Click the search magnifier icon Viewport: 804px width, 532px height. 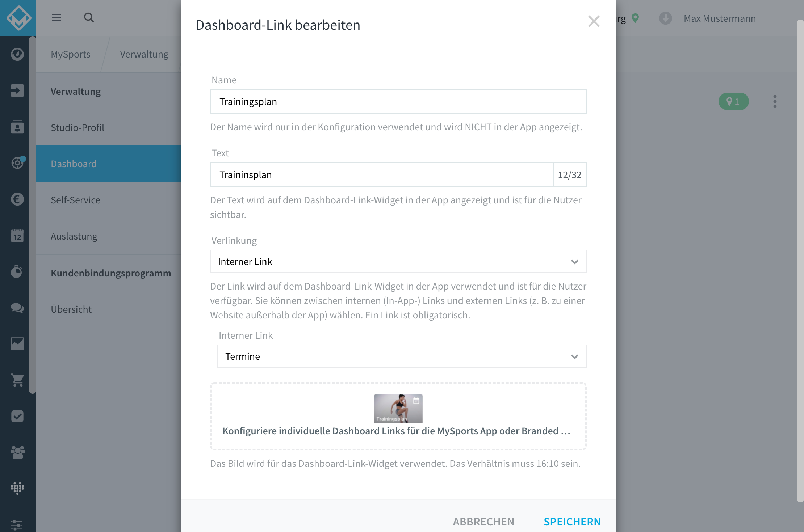click(89, 17)
